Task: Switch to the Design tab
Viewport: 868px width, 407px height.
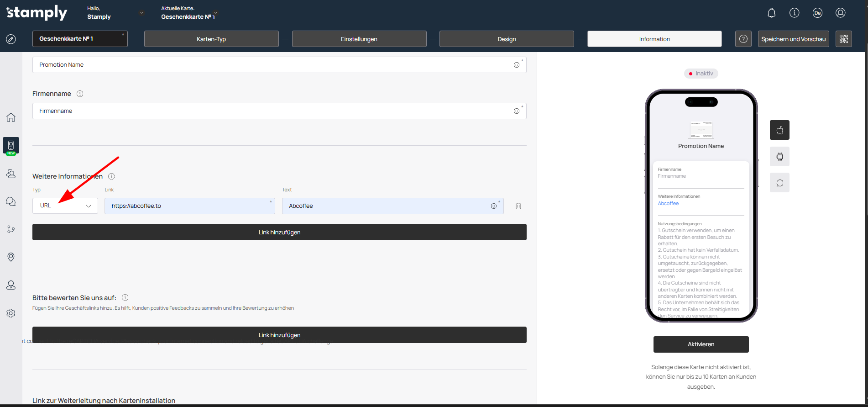Action: pyautogui.click(x=507, y=39)
